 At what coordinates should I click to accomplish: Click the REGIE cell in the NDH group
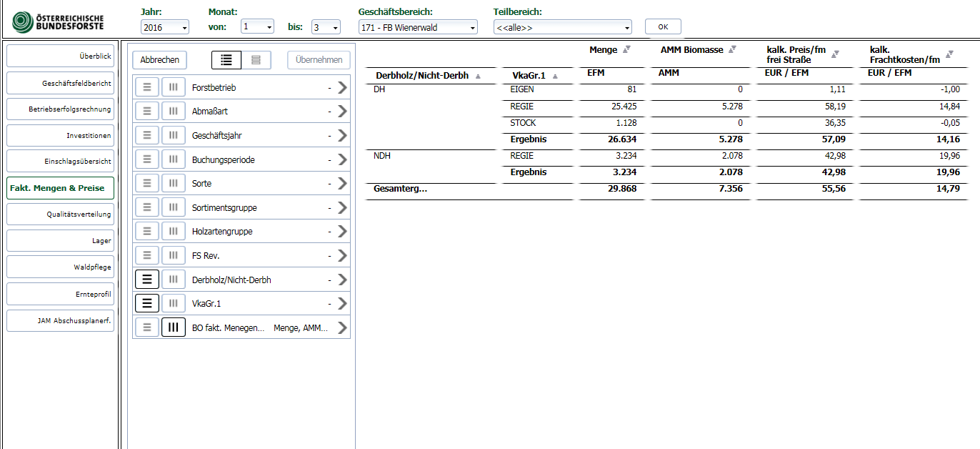tap(522, 155)
